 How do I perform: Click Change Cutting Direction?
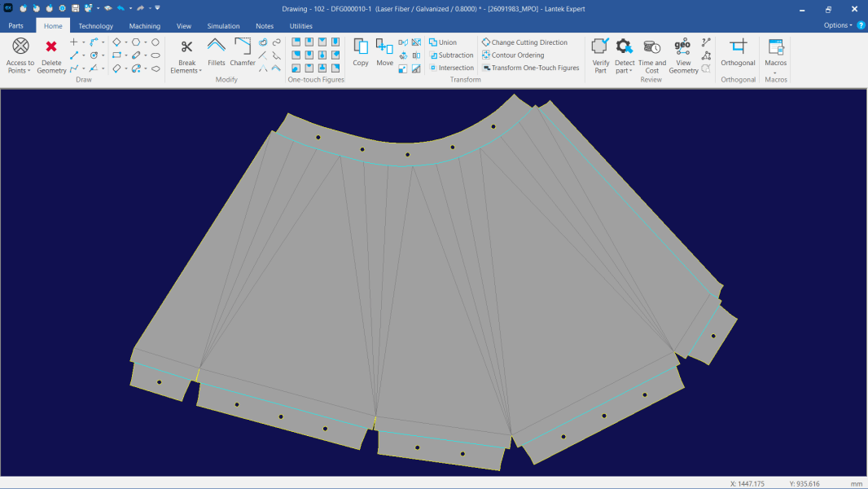(x=528, y=42)
